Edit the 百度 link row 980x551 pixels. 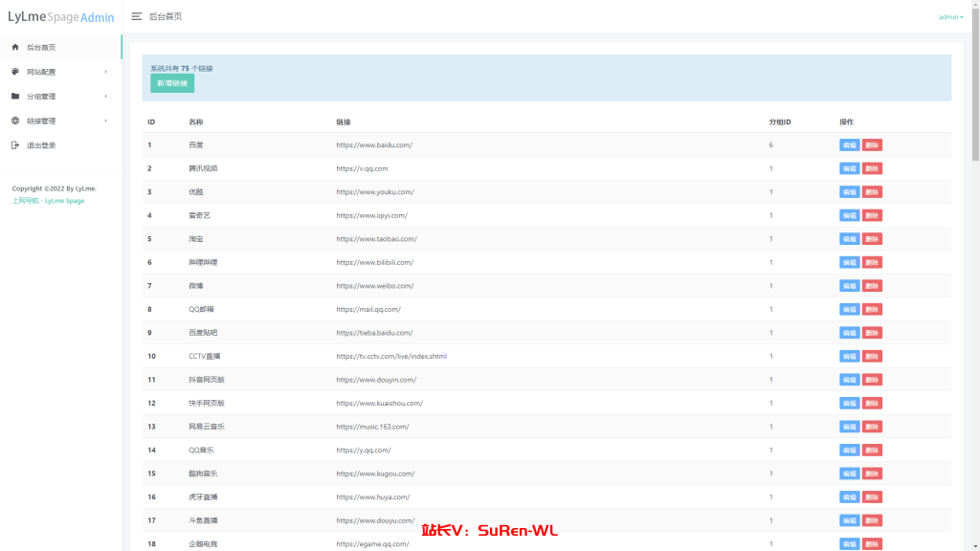(x=850, y=145)
